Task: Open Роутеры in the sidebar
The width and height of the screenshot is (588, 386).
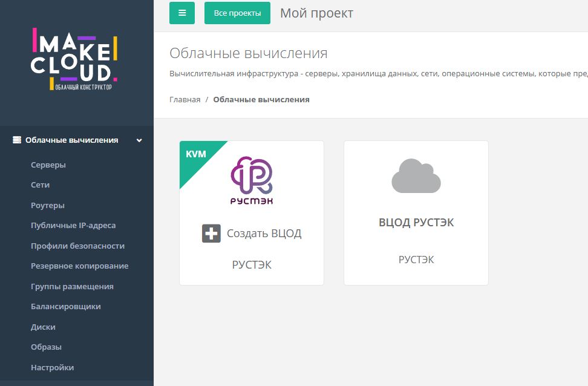Action: pos(48,205)
